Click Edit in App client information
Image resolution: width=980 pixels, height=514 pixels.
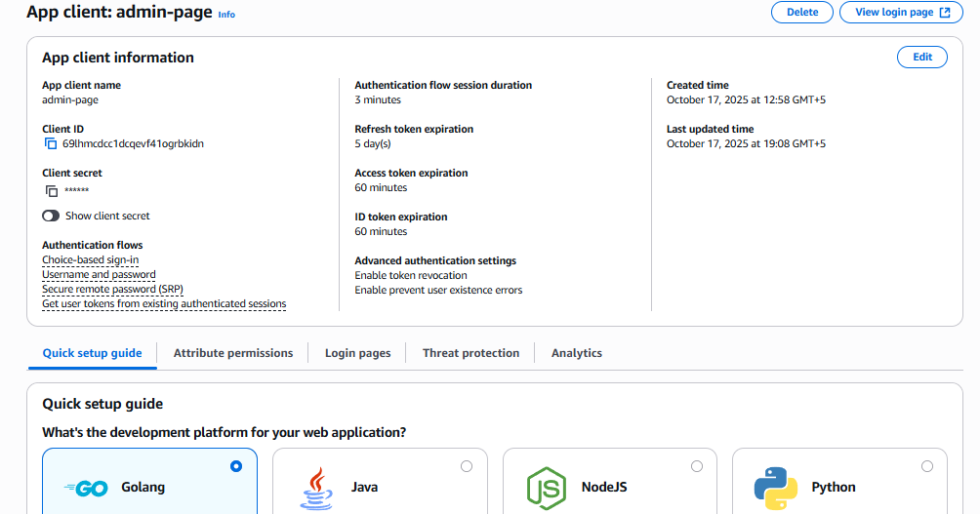tap(921, 57)
